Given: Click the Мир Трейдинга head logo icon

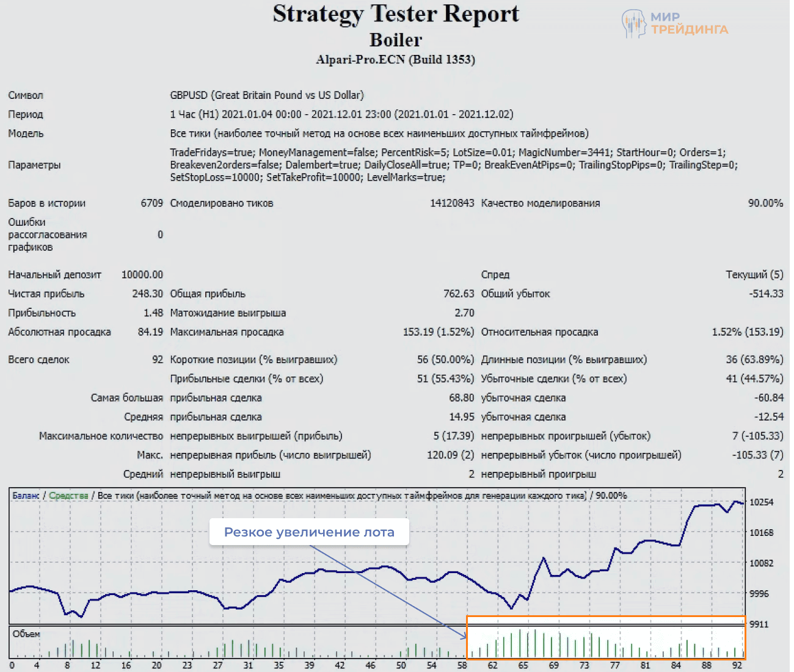Looking at the screenshot, I should [633, 24].
